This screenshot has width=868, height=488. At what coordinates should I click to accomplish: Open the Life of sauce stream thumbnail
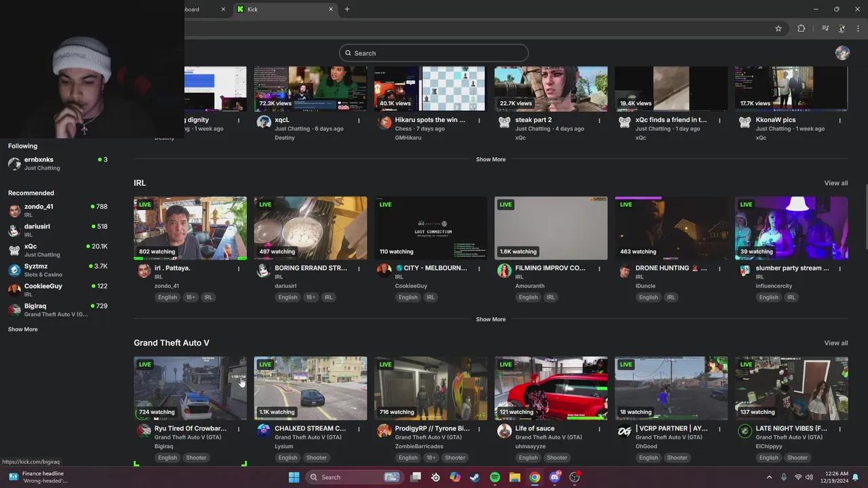coord(551,388)
